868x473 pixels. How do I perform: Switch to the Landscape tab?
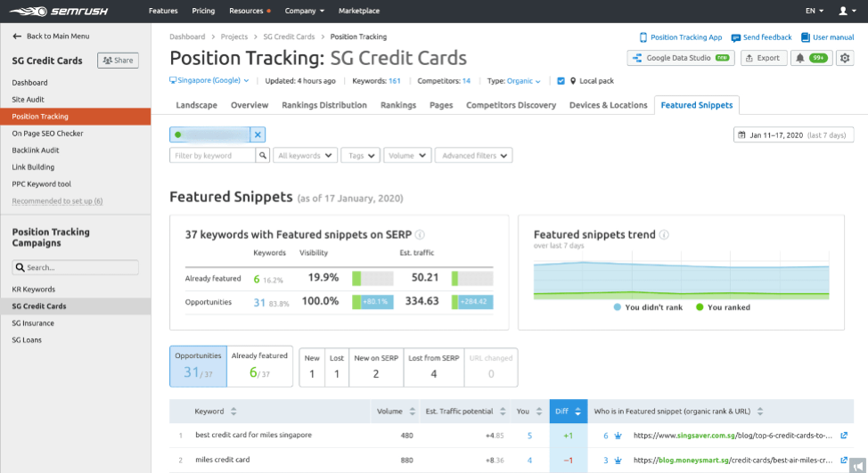coord(197,105)
